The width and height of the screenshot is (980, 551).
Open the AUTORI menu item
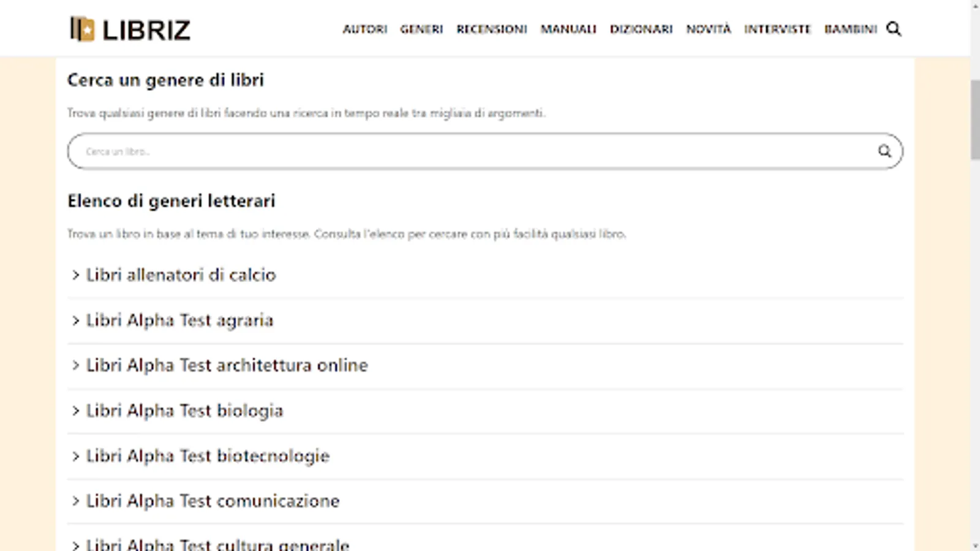[x=364, y=29]
